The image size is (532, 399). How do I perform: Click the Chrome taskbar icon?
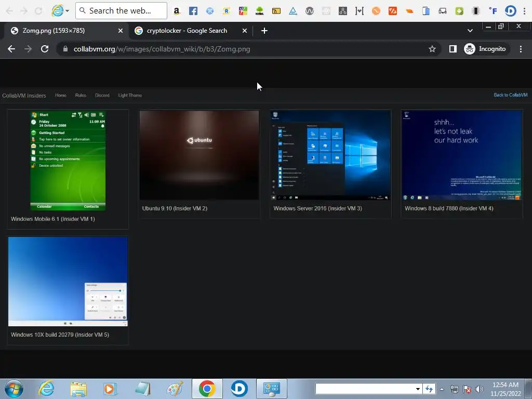pyautogui.click(x=207, y=389)
